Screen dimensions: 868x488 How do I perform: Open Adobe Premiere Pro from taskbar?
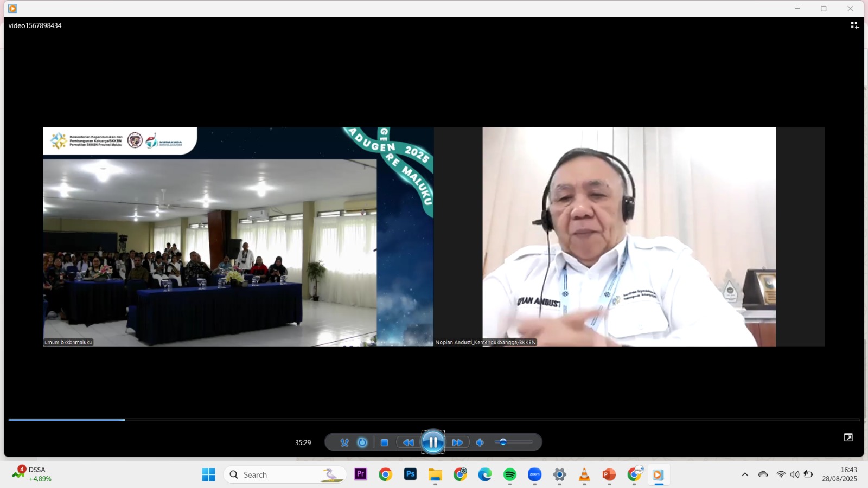click(361, 474)
